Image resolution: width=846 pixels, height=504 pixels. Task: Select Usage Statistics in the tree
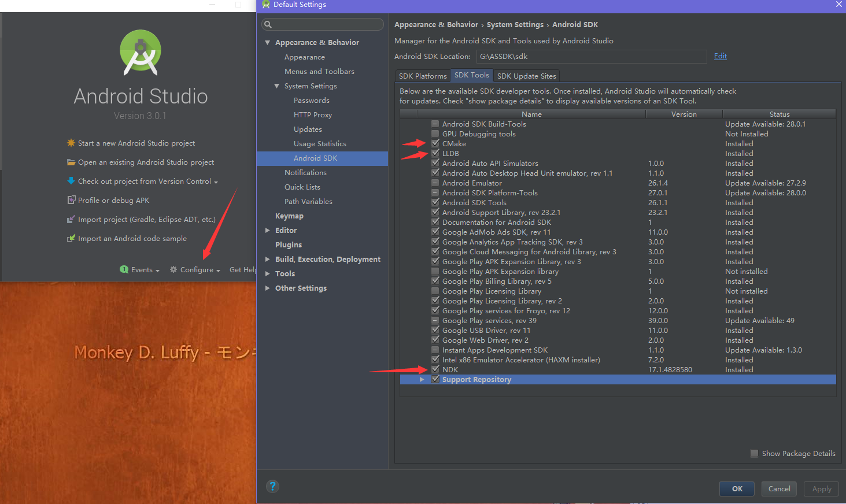pos(320,143)
